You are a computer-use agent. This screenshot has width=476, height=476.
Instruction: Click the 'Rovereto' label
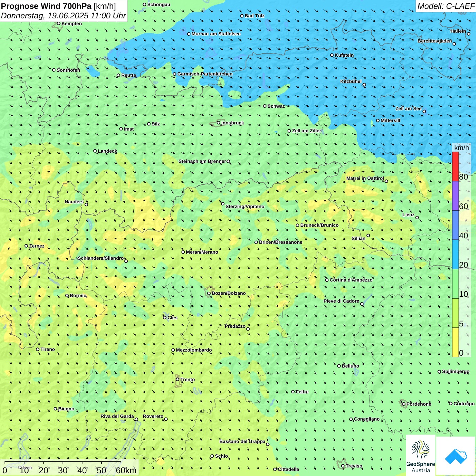(x=153, y=416)
